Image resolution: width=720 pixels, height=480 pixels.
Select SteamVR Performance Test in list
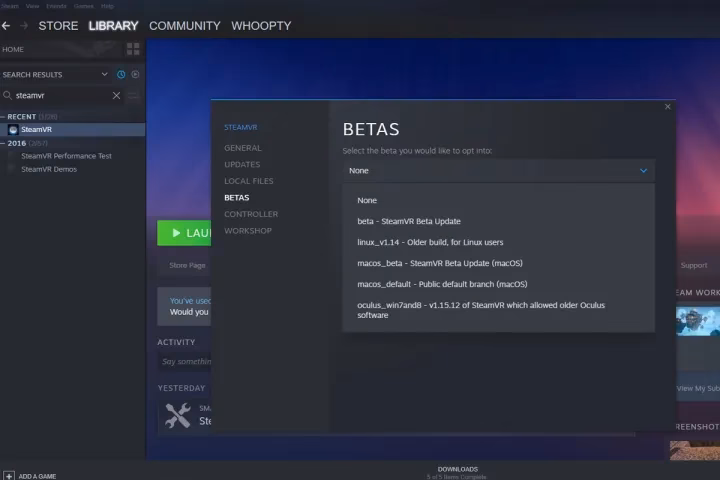66,156
